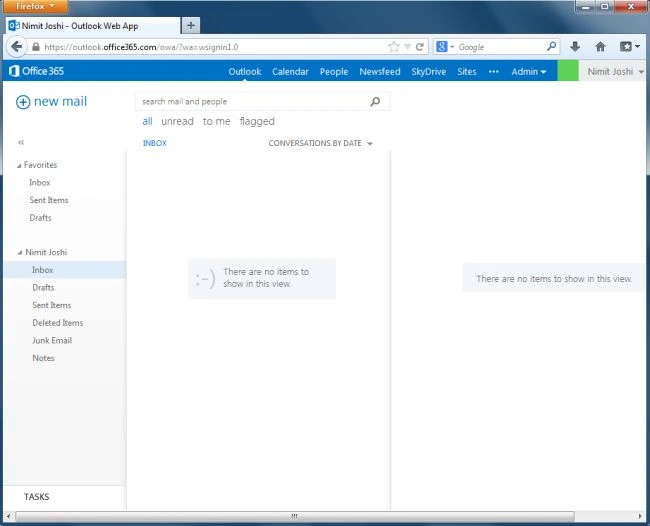Screen dimensions: 650x526
Task: Open the more apps ellipsis in navigation bar
Action: (493, 72)
